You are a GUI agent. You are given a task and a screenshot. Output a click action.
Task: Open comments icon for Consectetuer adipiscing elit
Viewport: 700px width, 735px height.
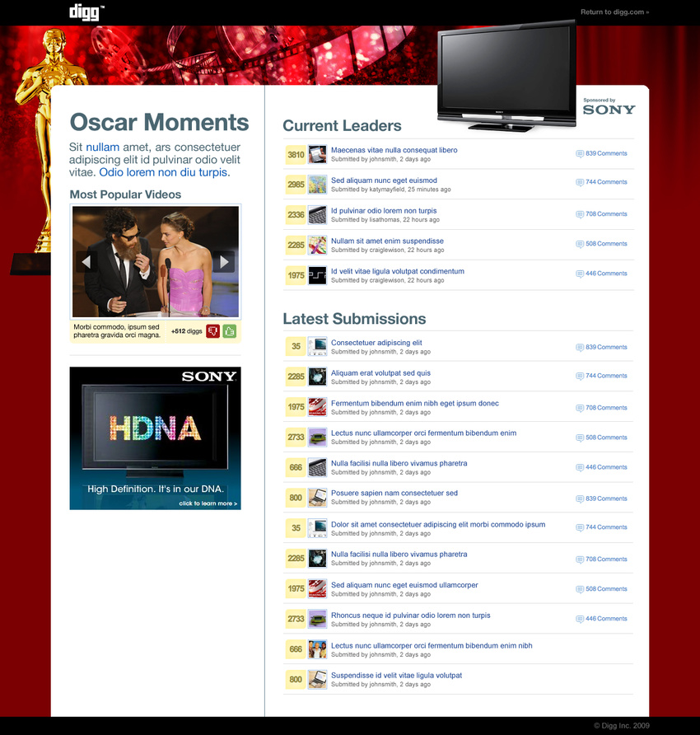click(580, 348)
